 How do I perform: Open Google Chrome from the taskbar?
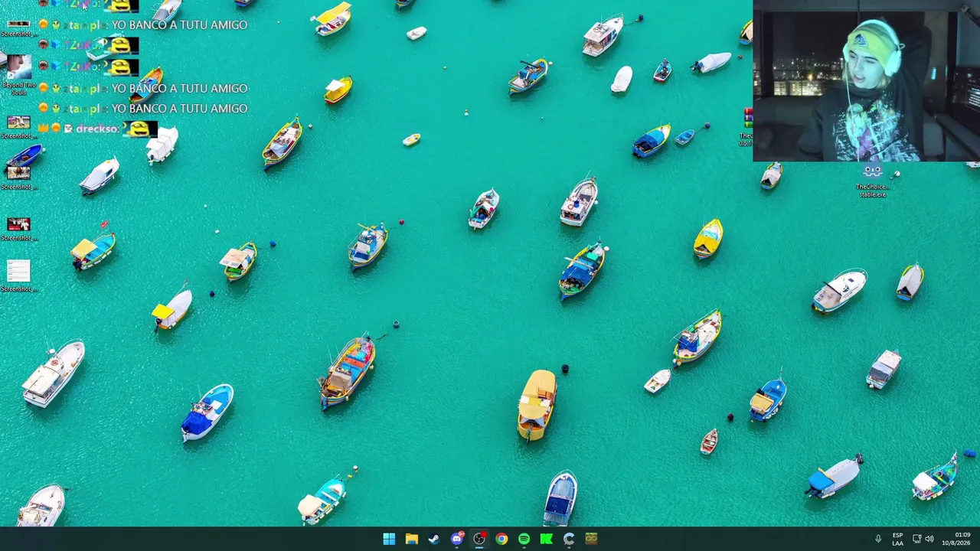tap(501, 539)
